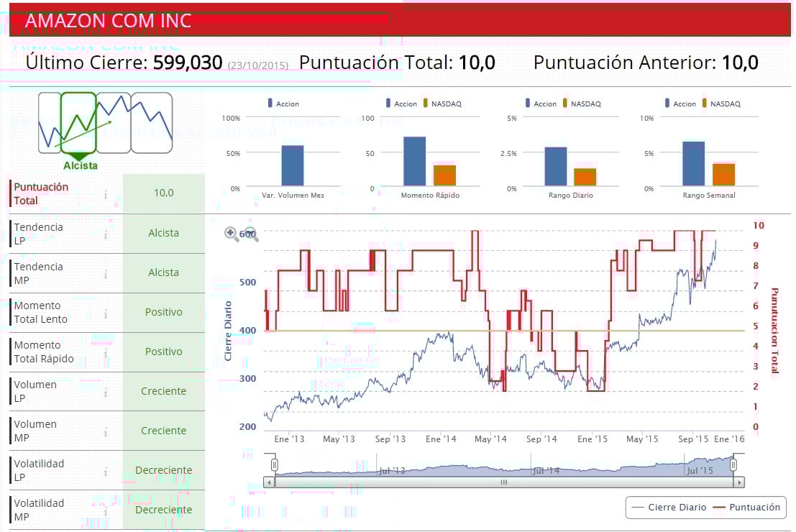Click the May '15 label on the time axis
Screen dimensions: 796x532
point(642,439)
